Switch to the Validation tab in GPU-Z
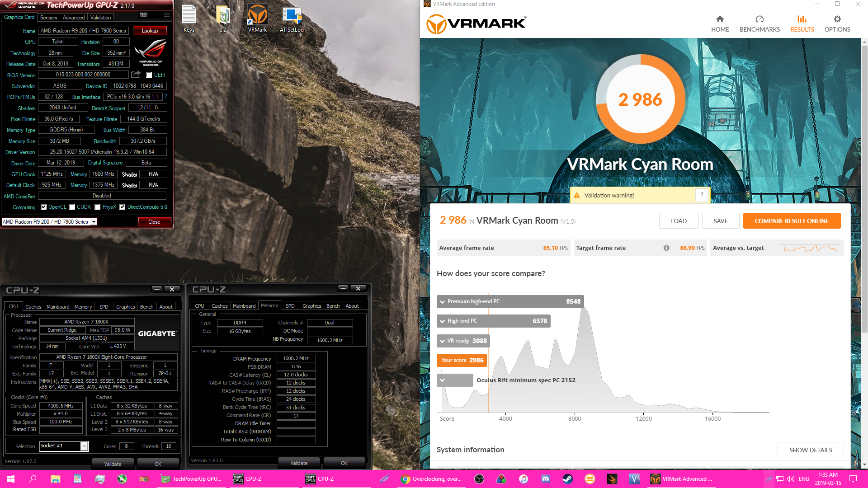This screenshot has height=488, width=868. [x=100, y=17]
